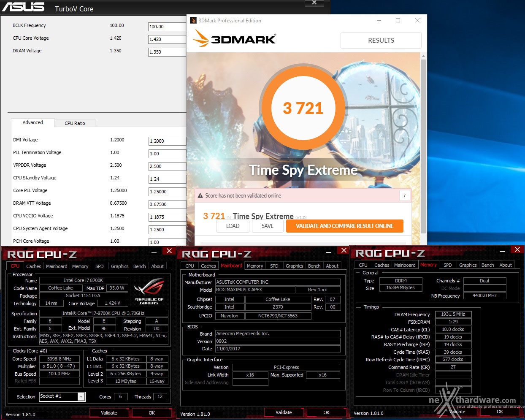
Task: Click OK in the CPU-Z CPU window
Action: coord(152,413)
